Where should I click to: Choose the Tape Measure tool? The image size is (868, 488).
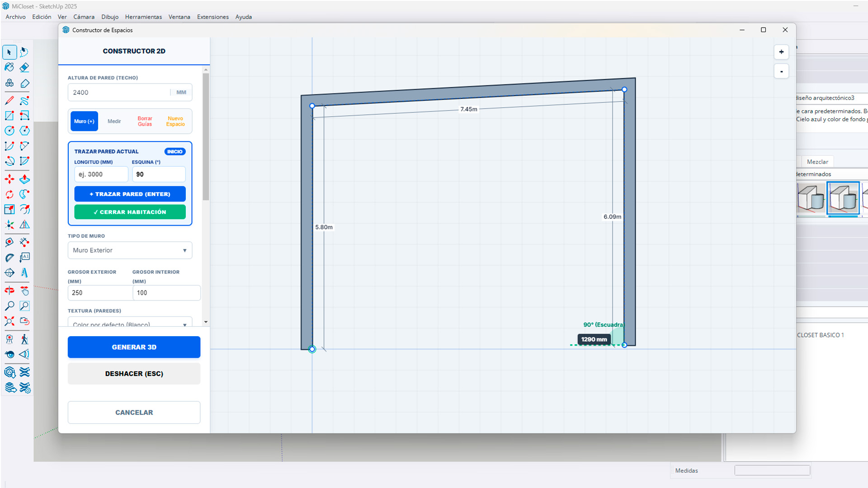9,242
